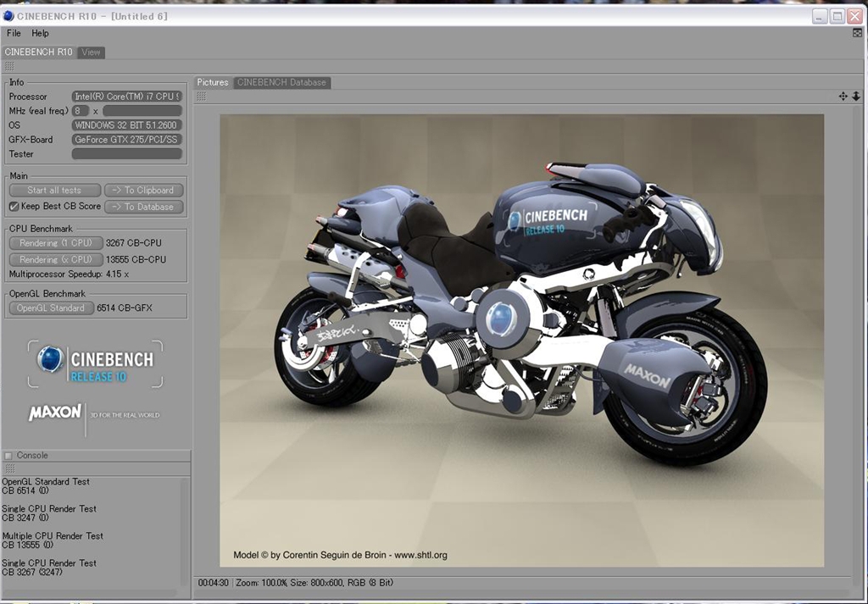This screenshot has width=868, height=604.
Task: Click the Pictures panel grip handle icon
Action: click(201, 97)
